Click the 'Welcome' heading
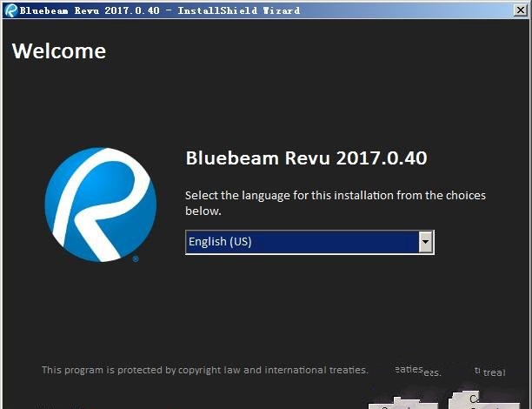The height and width of the screenshot is (409, 532). tap(59, 51)
